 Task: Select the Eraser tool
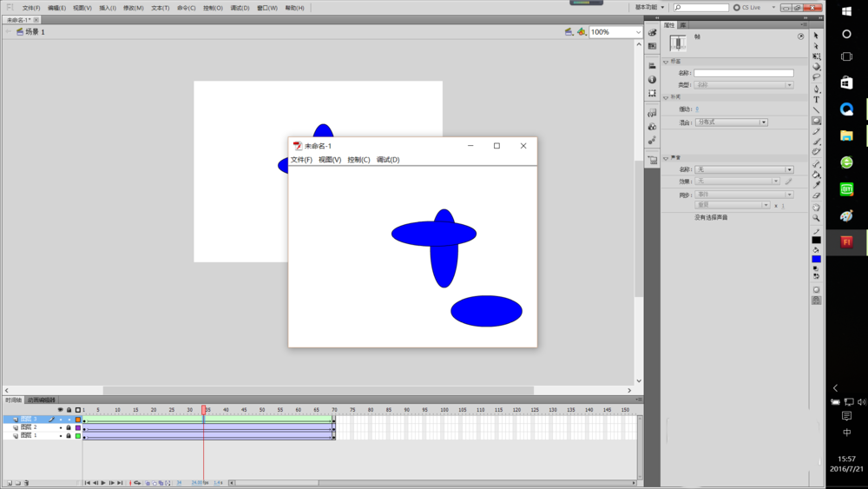tap(816, 195)
